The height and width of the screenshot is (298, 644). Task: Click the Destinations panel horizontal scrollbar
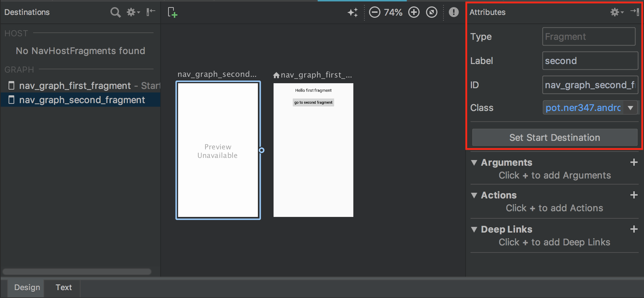(x=77, y=272)
